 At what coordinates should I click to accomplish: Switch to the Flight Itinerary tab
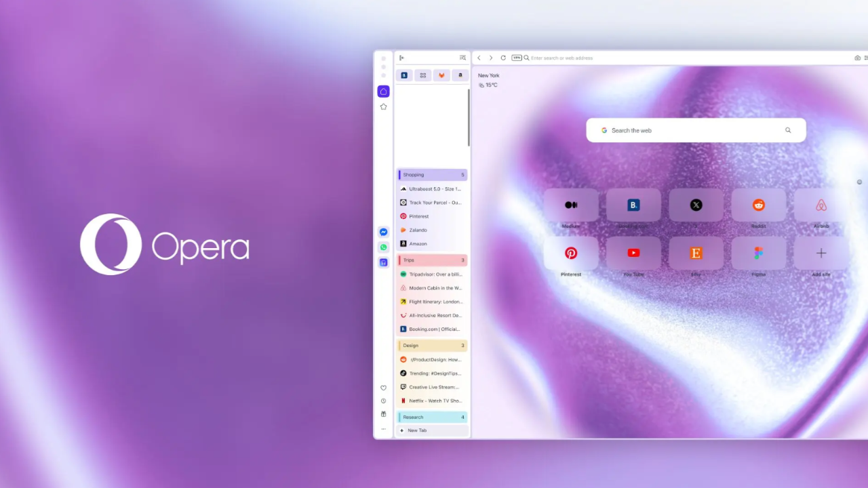[432, 302]
